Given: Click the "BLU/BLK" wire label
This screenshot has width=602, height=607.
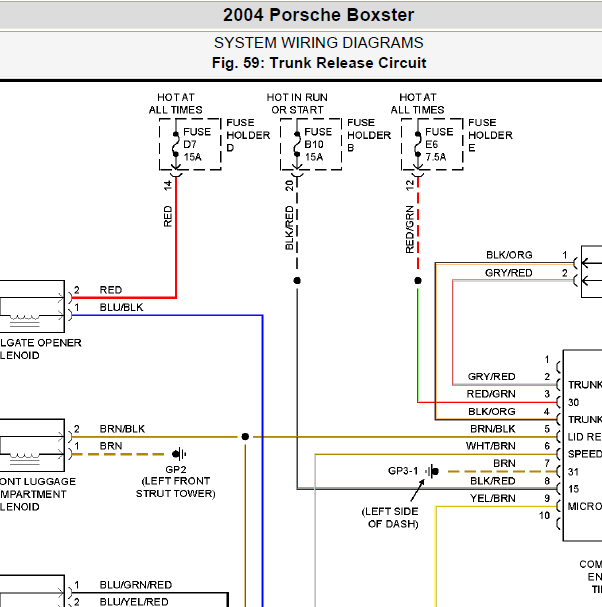Looking at the screenshot, I should click(122, 307).
